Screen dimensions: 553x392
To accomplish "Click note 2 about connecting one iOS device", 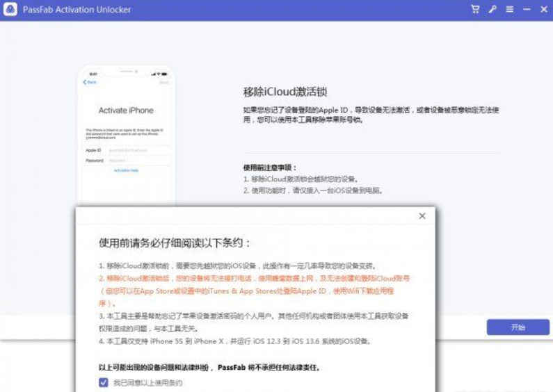I will click(313, 190).
